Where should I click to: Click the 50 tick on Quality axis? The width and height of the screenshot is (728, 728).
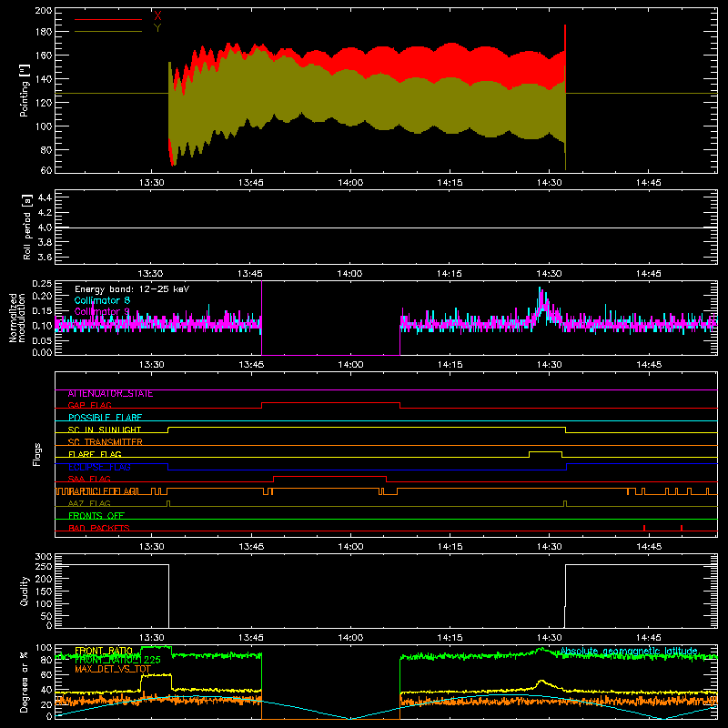46,617
